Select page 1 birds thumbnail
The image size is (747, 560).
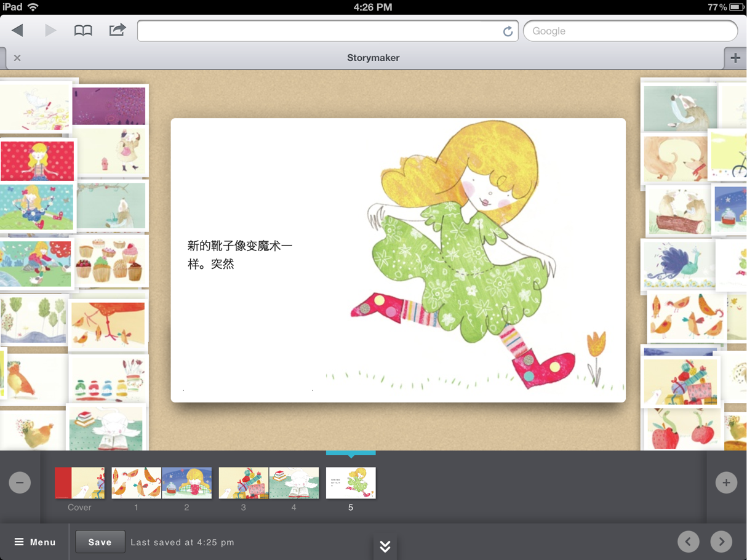(x=137, y=482)
